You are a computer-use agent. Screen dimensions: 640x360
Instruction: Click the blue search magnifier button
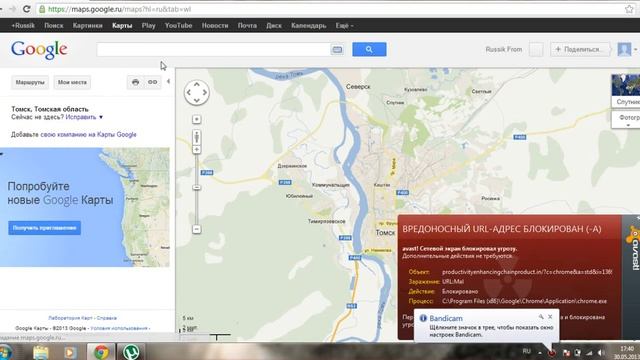pos(369,49)
